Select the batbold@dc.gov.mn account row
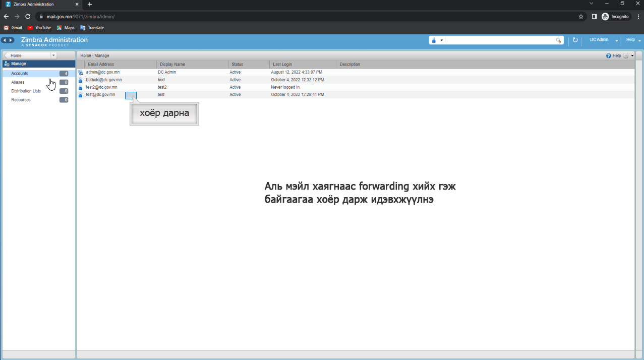 point(356,80)
